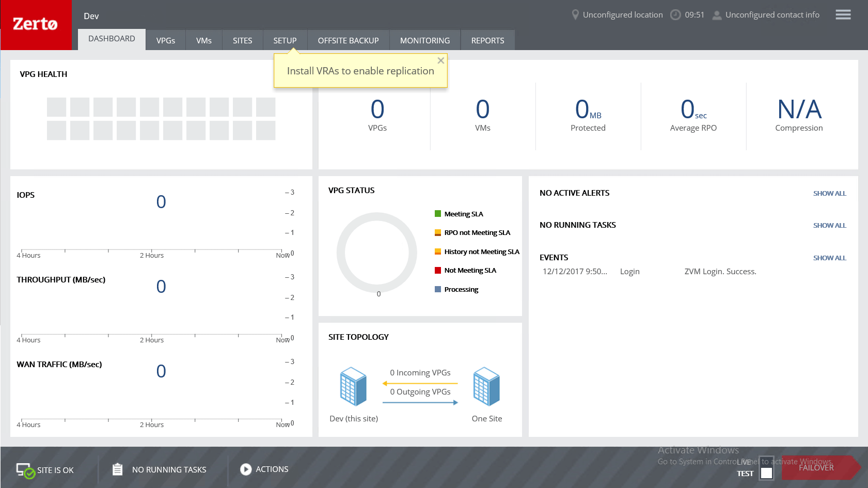Click the red FAILOVER button
Image resolution: width=868 pixels, height=488 pixels.
(x=816, y=467)
